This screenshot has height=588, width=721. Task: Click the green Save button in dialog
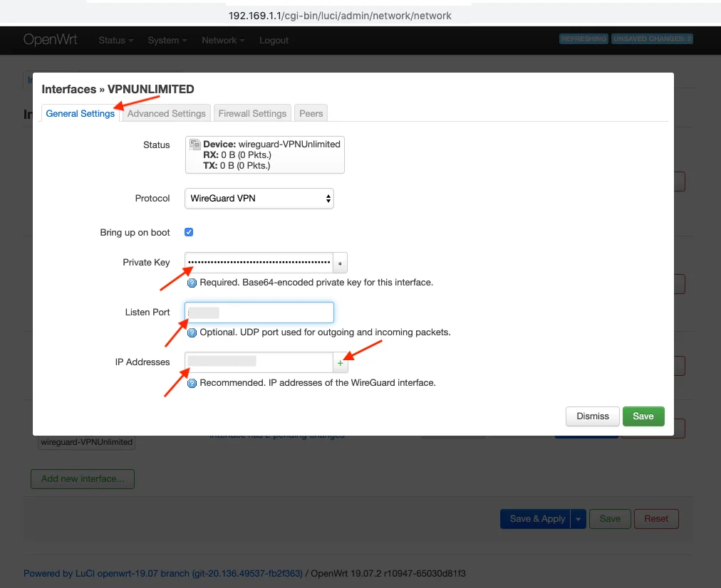643,416
